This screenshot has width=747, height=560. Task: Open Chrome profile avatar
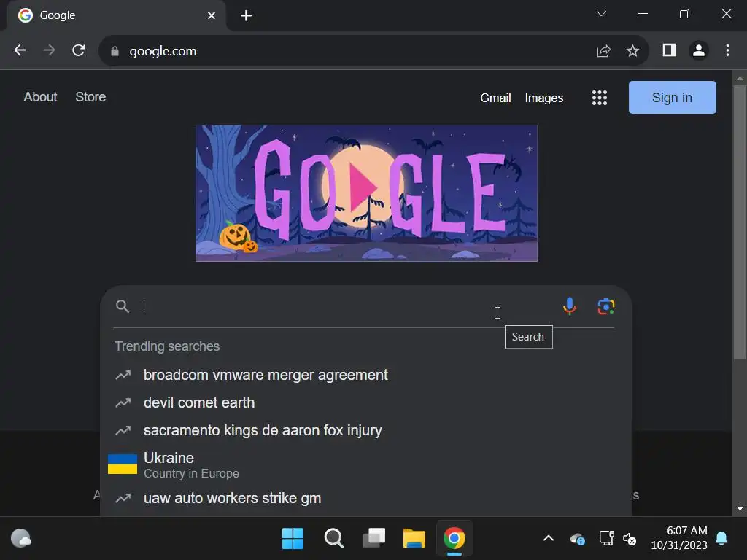698,50
